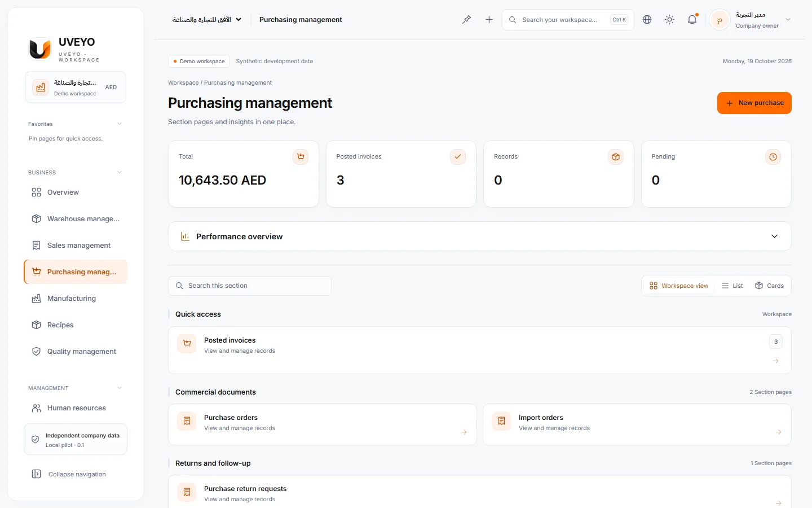The height and width of the screenshot is (508, 812).
Task: Click the pin page icon in top bar
Action: (x=466, y=20)
